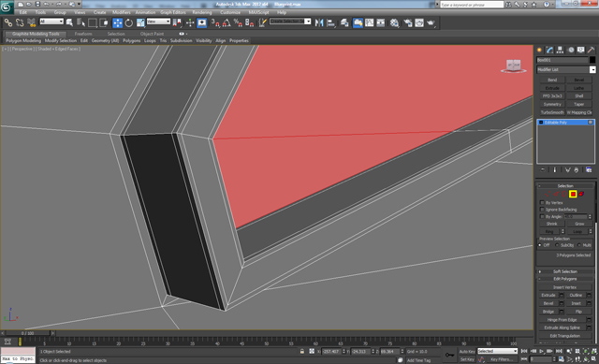Toggle the Auto Key button
This screenshot has height=364, width=599.
pyautogui.click(x=467, y=352)
